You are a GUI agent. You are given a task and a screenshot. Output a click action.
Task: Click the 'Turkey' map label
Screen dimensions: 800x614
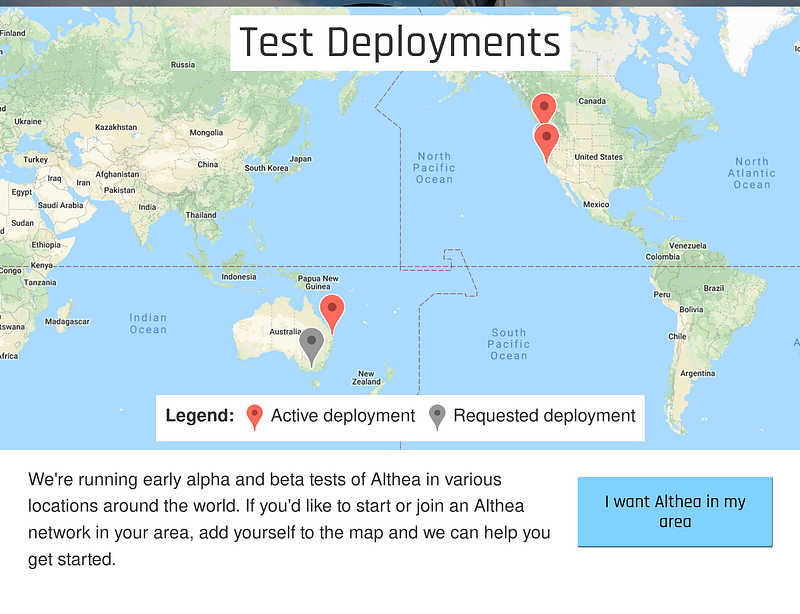(36, 160)
